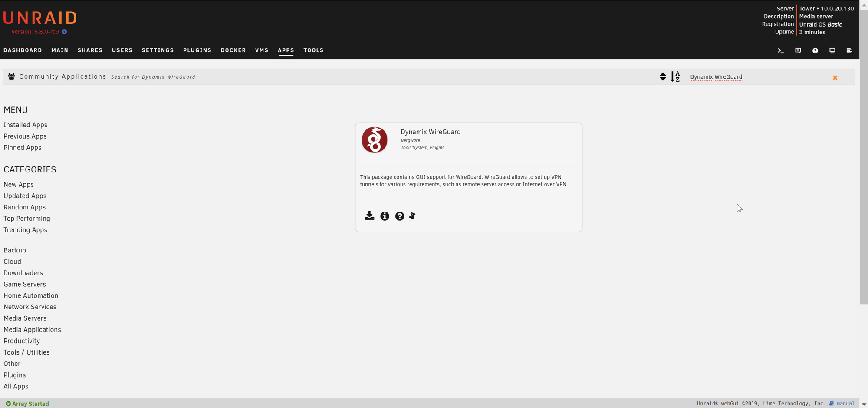
Task: Click the Dynamix WireGuard card title
Action: click(x=431, y=132)
